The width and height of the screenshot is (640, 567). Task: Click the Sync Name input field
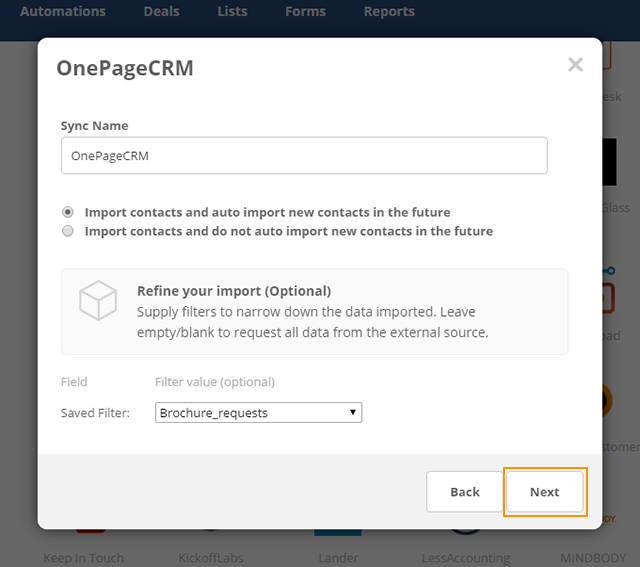304,156
